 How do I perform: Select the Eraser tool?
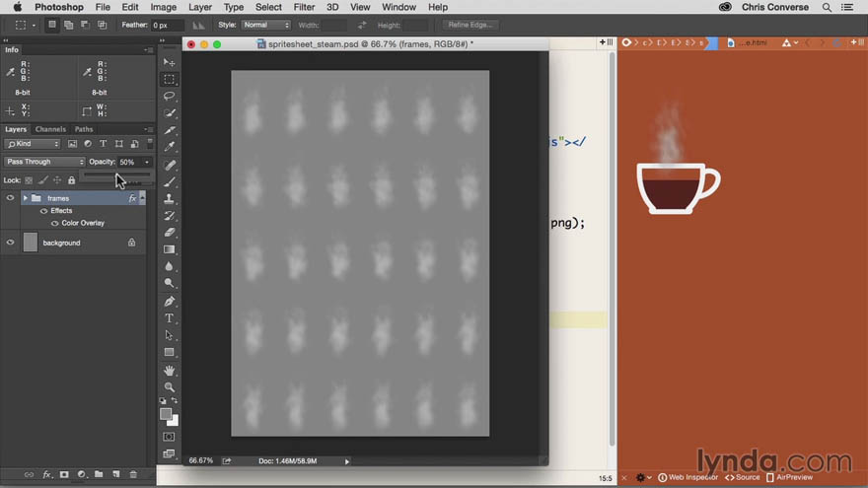tap(170, 233)
